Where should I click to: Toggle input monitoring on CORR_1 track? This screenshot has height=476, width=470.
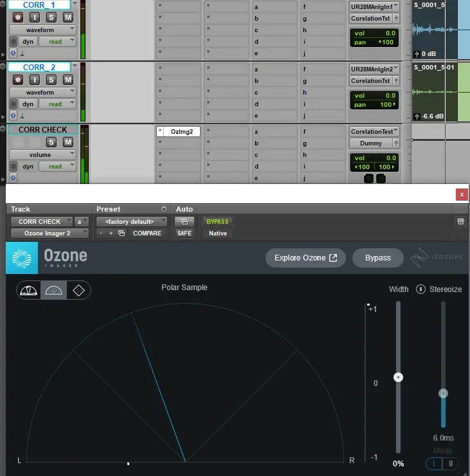pyautogui.click(x=35, y=17)
